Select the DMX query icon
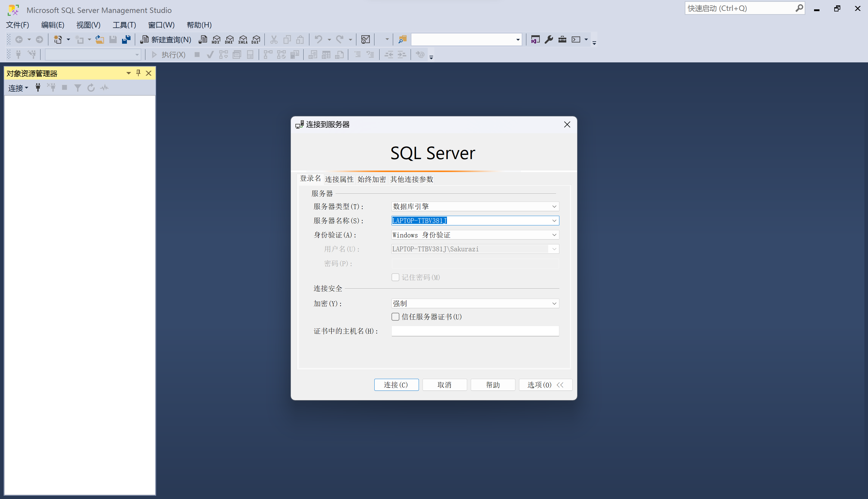The image size is (868, 499). [229, 39]
